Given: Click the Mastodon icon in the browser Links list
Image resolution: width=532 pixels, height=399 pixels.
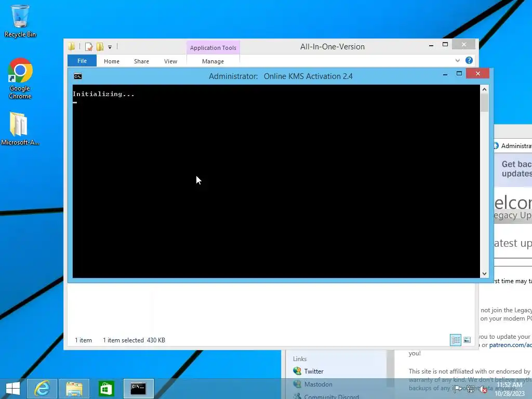Looking at the screenshot, I should click(x=297, y=384).
